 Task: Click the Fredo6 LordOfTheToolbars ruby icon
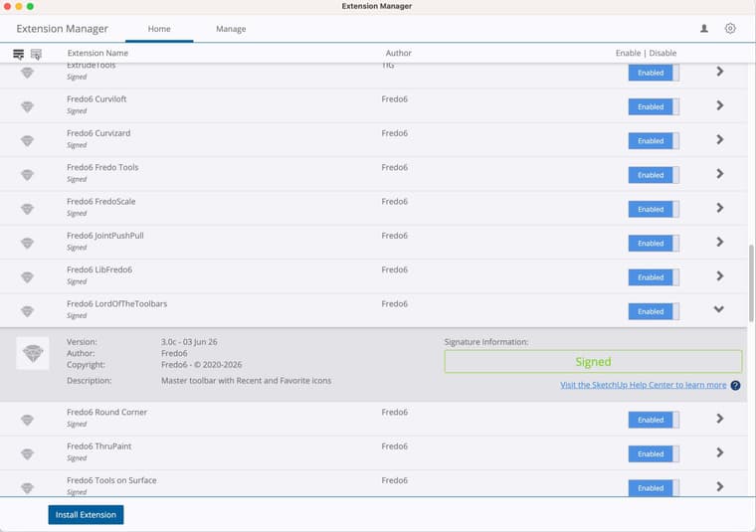(x=28, y=312)
